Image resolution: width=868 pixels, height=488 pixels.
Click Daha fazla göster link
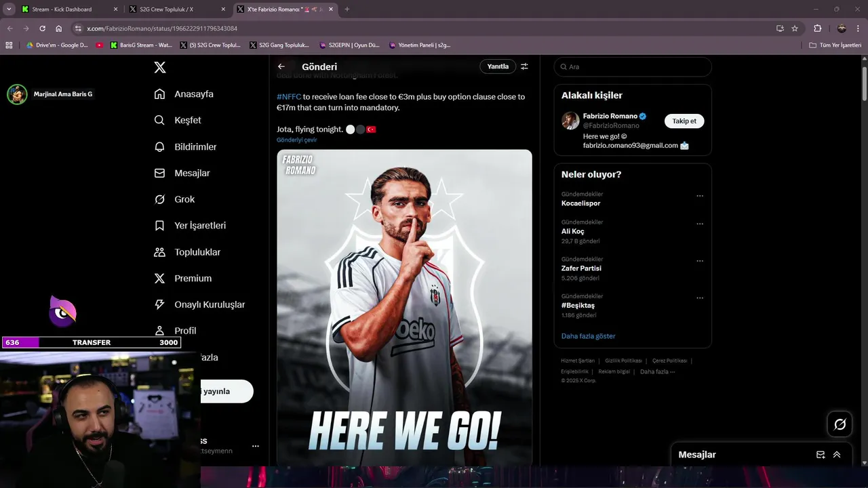[588, 336]
